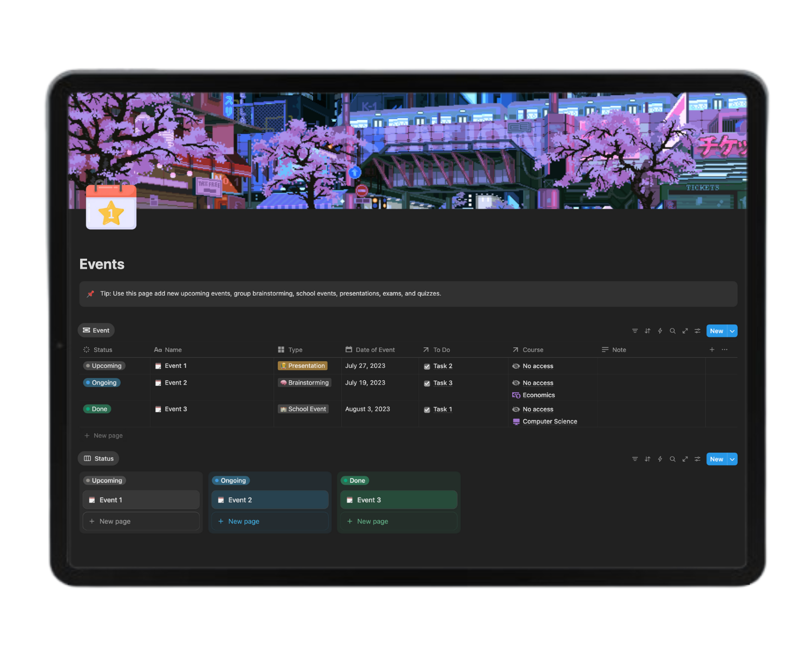Open automations lightning icon in Event toolbar

(x=660, y=331)
